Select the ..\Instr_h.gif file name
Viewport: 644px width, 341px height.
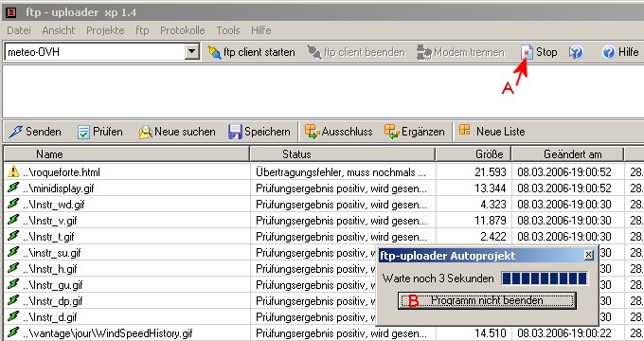pyautogui.click(x=50, y=269)
